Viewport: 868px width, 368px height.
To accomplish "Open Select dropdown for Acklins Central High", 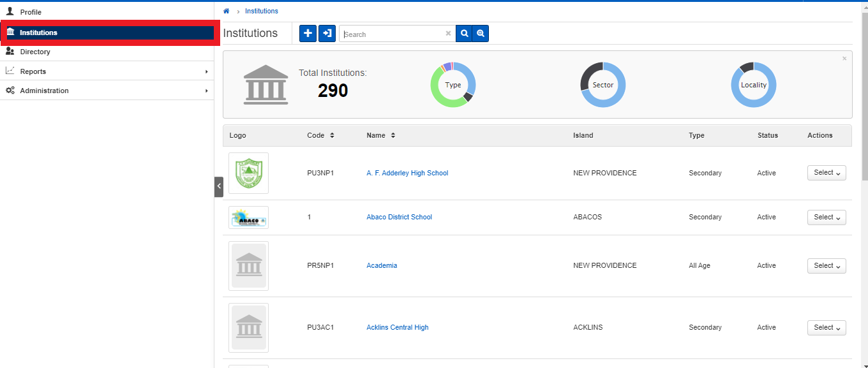I will (827, 328).
